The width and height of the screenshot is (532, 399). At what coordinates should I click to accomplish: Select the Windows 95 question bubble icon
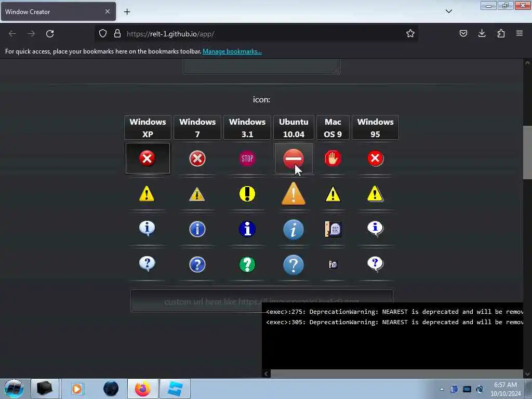pos(375,264)
